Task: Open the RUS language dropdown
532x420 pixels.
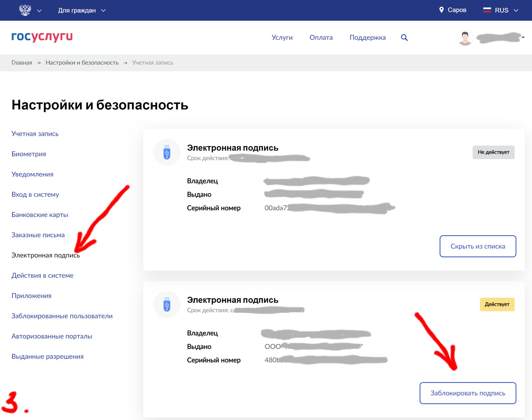Action: [507, 10]
